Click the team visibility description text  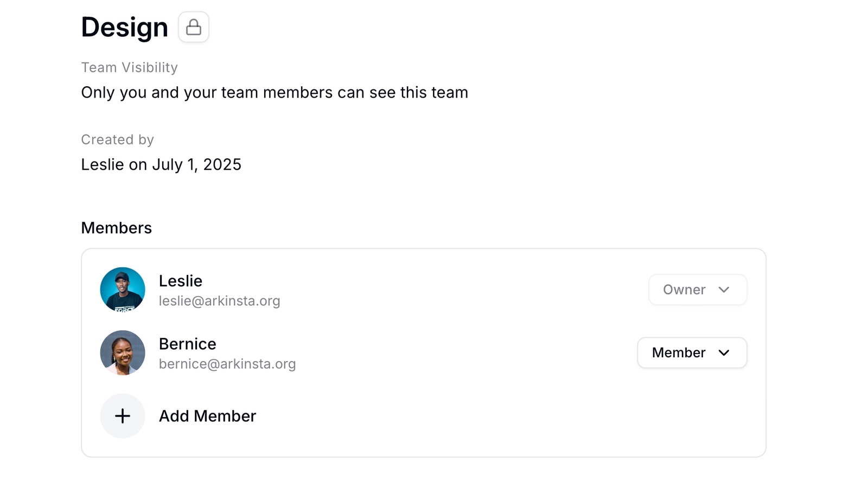pyautogui.click(x=275, y=93)
